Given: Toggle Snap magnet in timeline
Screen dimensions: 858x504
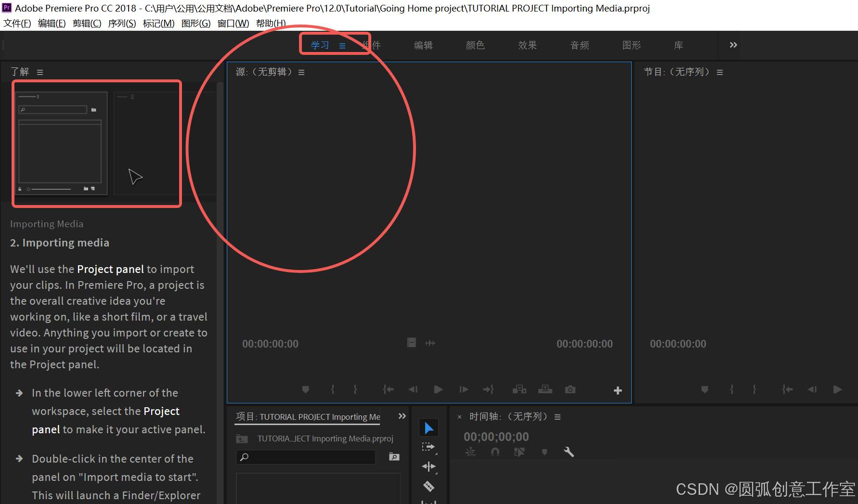Looking at the screenshot, I should click(495, 452).
